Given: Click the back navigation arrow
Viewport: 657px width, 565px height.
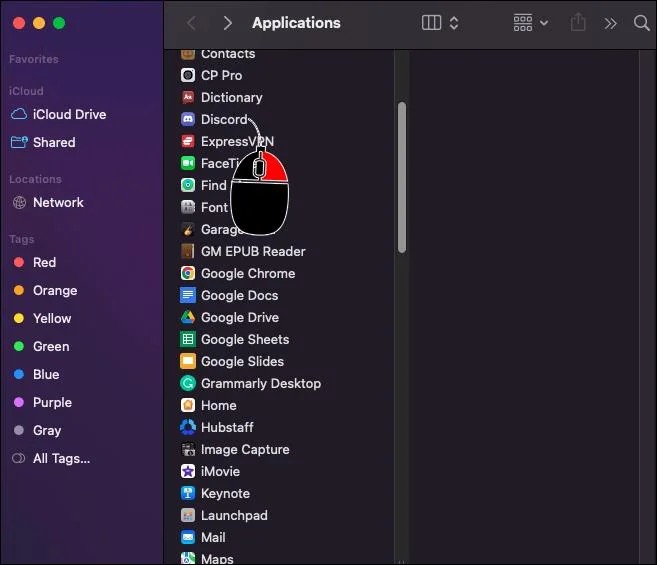Looking at the screenshot, I should point(192,23).
